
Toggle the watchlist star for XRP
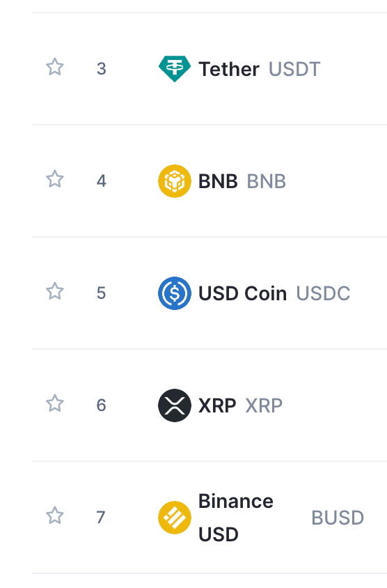(55, 403)
